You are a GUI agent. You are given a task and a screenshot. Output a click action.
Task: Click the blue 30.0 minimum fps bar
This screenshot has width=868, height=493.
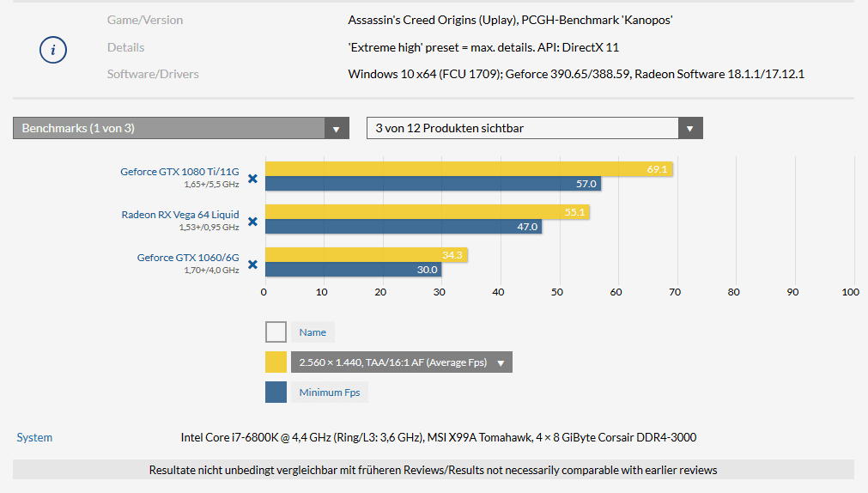point(352,270)
